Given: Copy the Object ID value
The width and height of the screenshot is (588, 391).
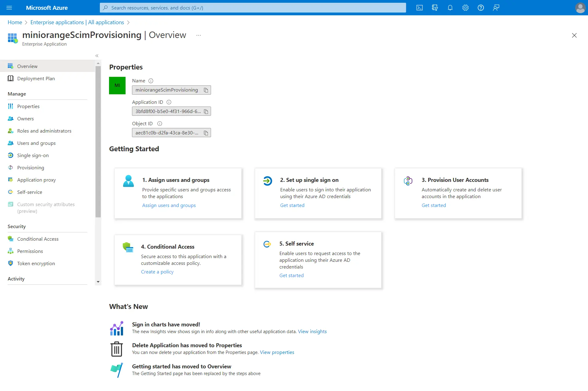Looking at the screenshot, I should click(206, 133).
